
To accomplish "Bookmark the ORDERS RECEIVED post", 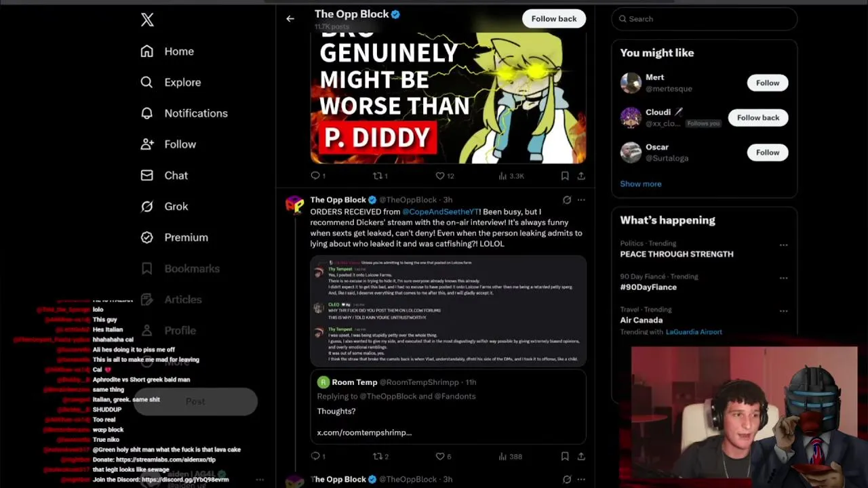I will click(x=565, y=456).
